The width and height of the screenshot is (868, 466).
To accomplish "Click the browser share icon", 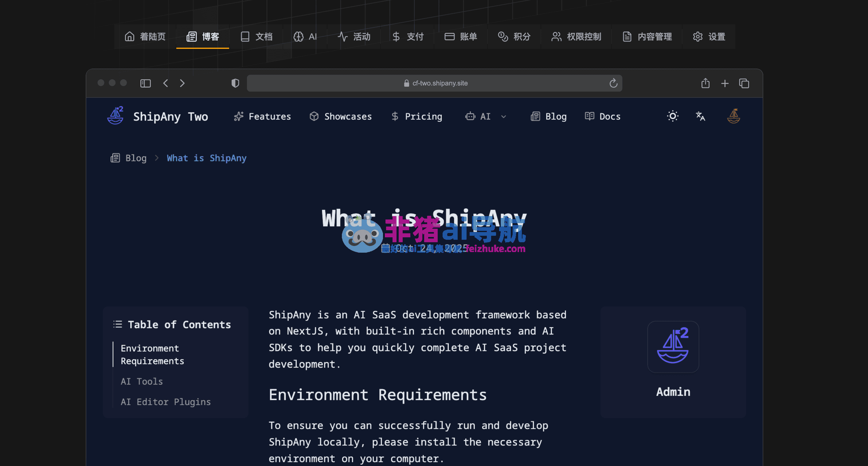I will pyautogui.click(x=706, y=83).
